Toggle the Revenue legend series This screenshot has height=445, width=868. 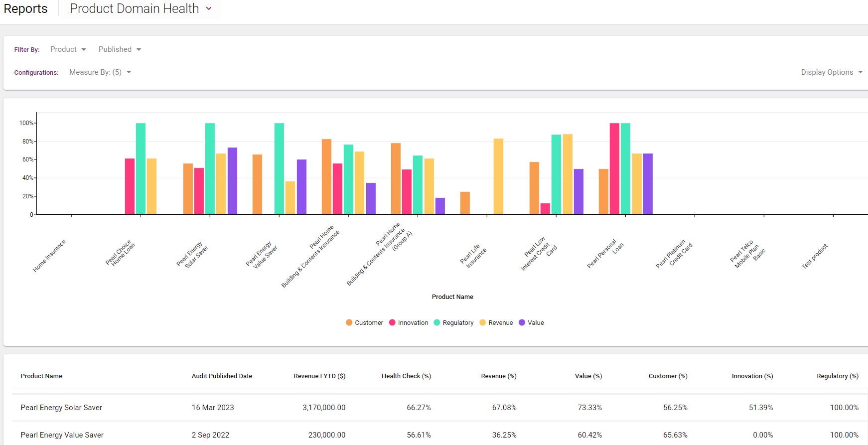coord(496,323)
